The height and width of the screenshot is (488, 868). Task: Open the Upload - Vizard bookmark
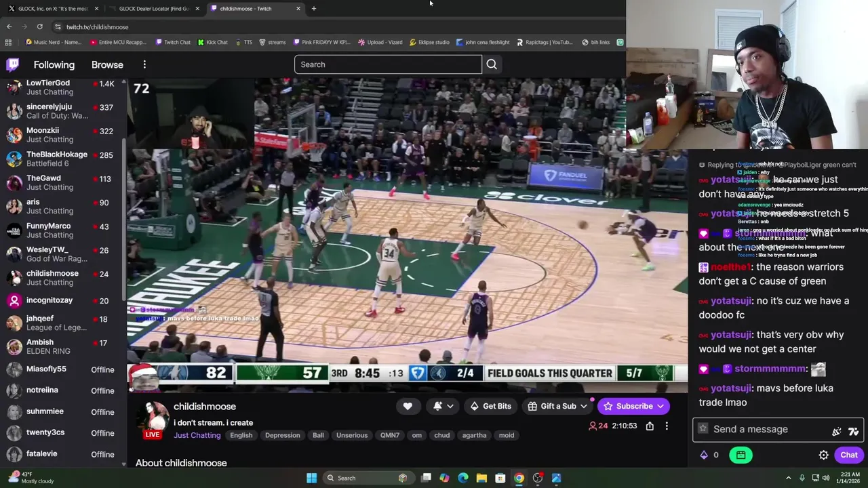pos(380,42)
